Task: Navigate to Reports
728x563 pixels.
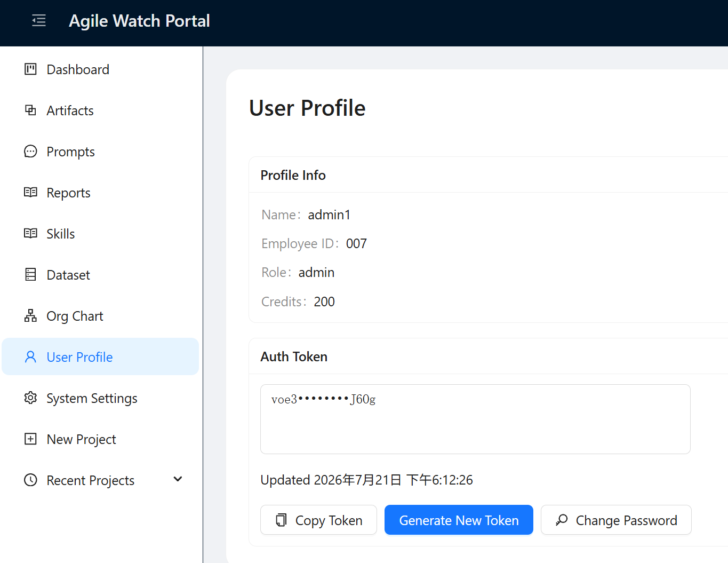Action: pyautogui.click(x=100, y=193)
